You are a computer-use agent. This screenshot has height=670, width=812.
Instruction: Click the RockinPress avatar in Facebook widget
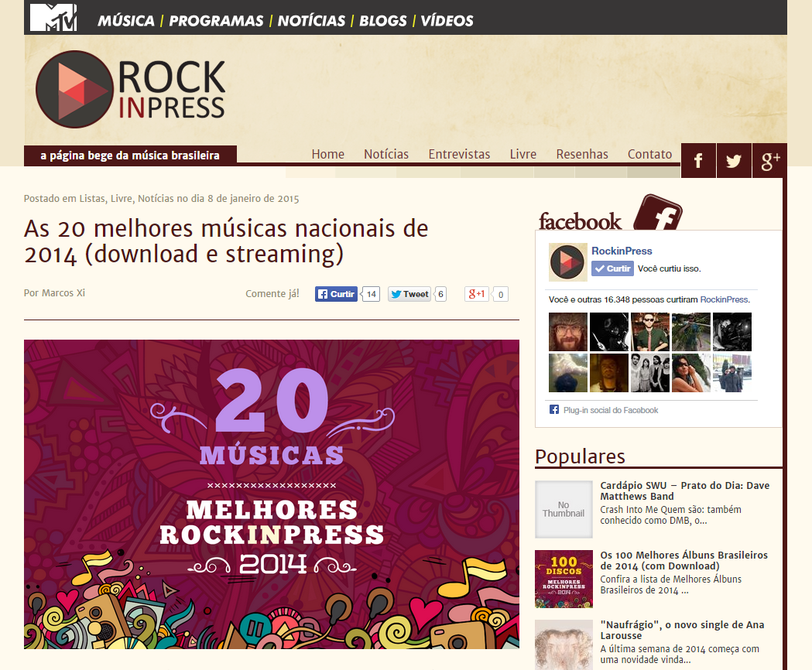tap(567, 262)
